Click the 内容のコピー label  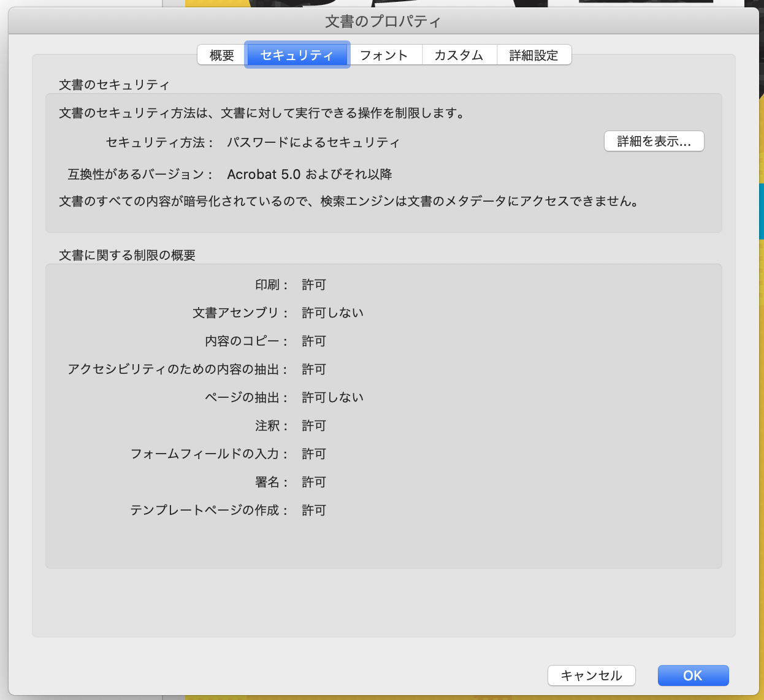pos(246,341)
